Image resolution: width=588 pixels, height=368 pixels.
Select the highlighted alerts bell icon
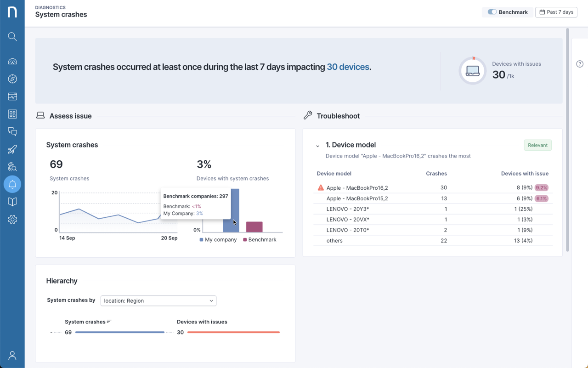coord(12,184)
